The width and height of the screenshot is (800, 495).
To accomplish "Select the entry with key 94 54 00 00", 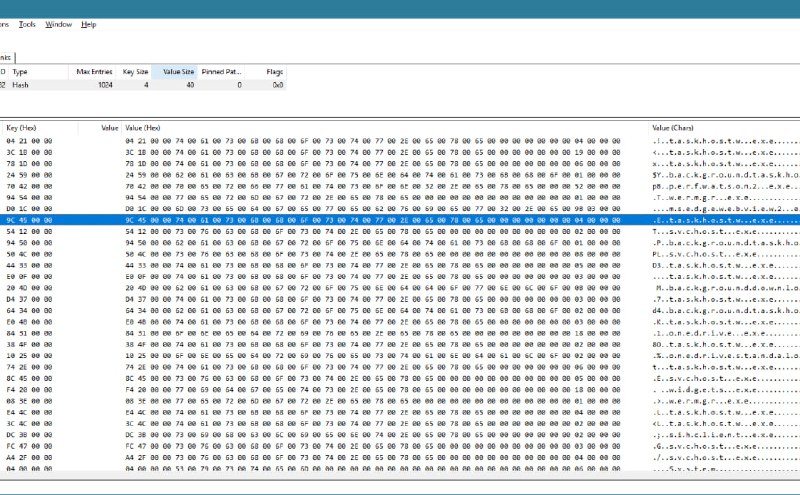I will pos(29,197).
